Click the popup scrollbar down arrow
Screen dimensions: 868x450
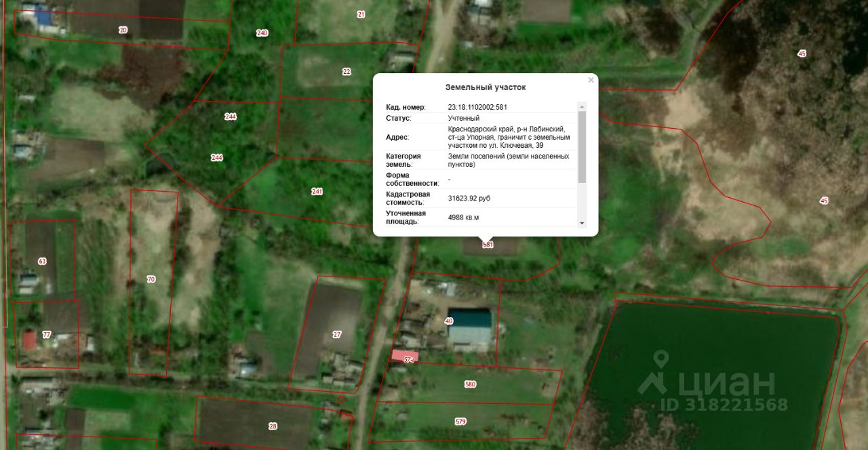click(x=582, y=223)
